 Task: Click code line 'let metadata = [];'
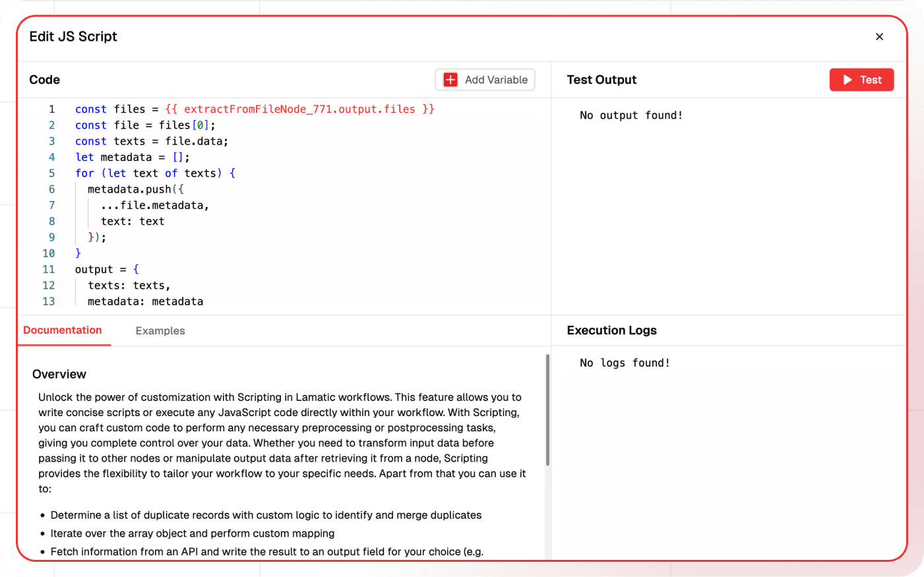point(133,158)
